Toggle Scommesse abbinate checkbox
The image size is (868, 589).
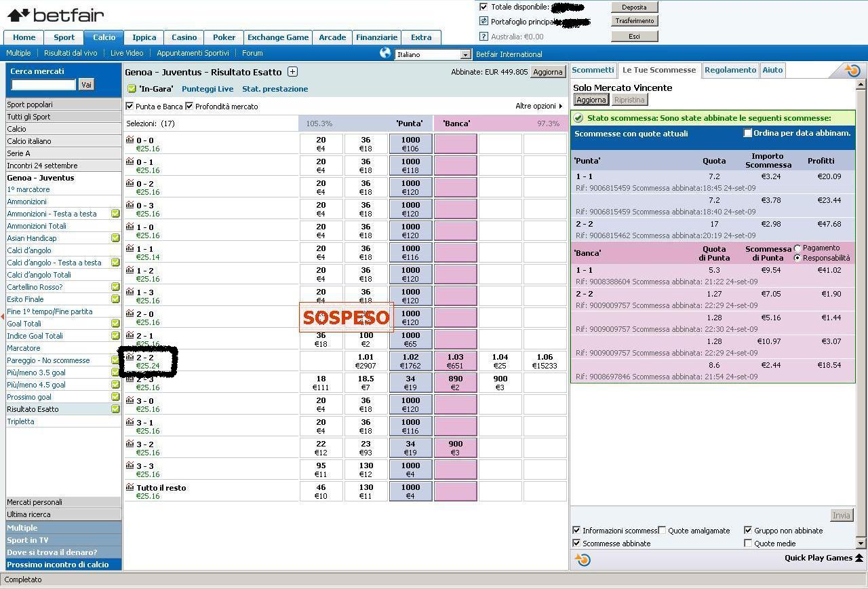pyautogui.click(x=576, y=544)
